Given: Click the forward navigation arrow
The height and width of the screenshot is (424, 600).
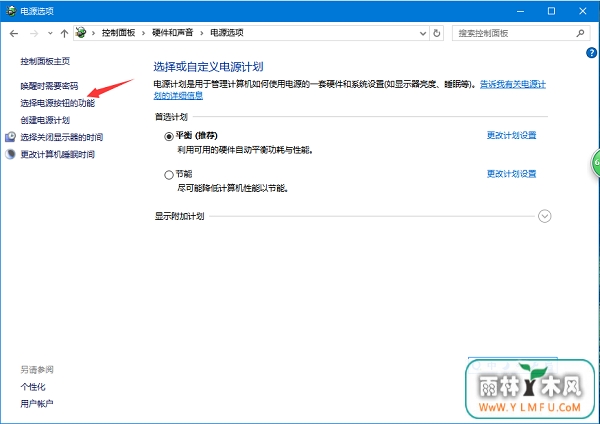Looking at the screenshot, I should (34, 34).
